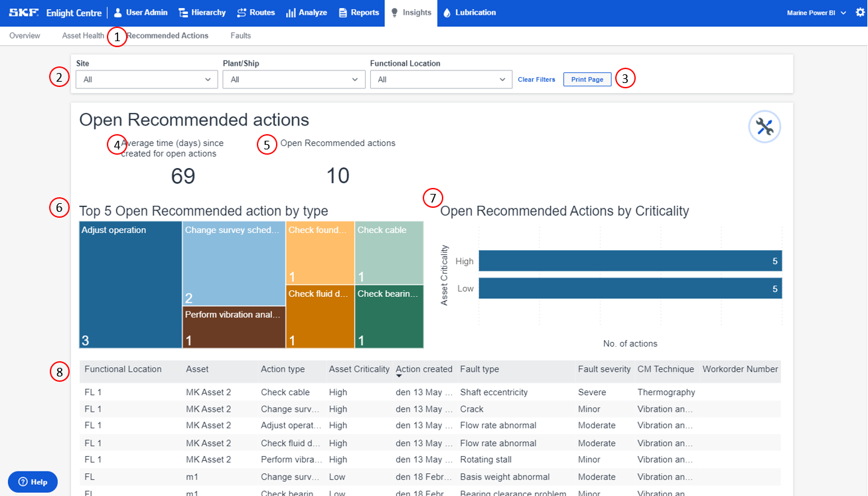Switch to the Faults tab
This screenshot has width=868, height=496.
pyautogui.click(x=240, y=35)
